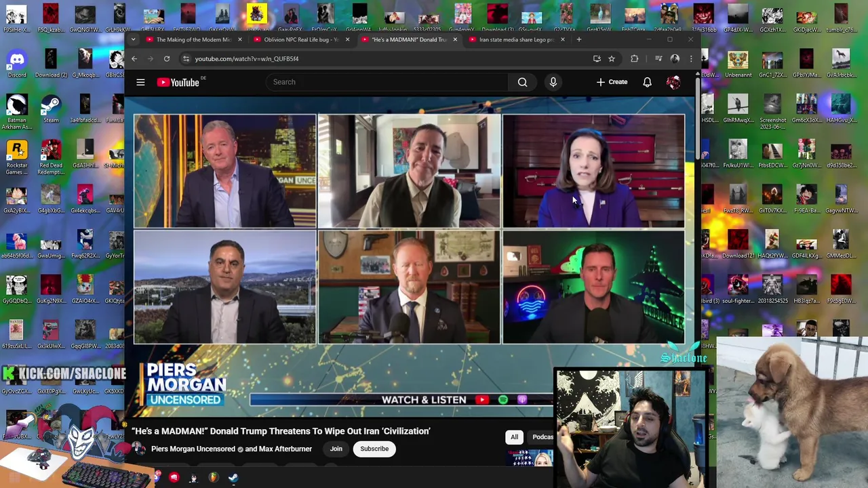Open the Chrome three-dot menu
The width and height of the screenshot is (868, 488).
tap(691, 59)
